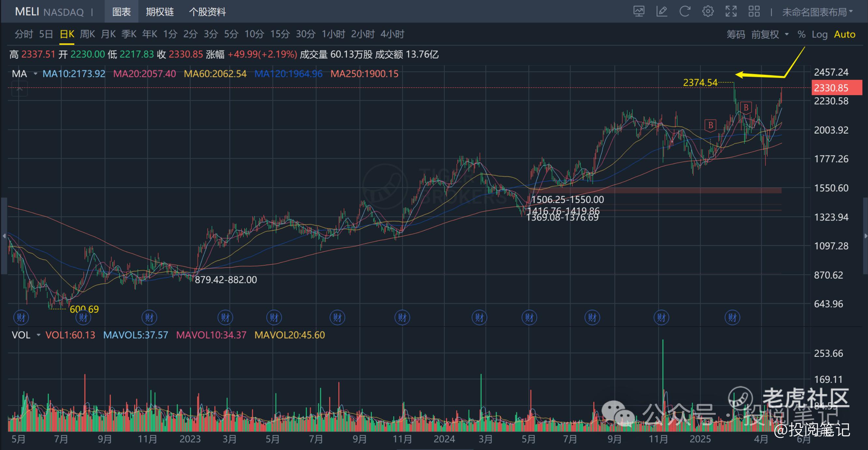Select 分时 intraday timeframe
Image resolution: width=868 pixels, height=450 pixels.
pos(23,34)
